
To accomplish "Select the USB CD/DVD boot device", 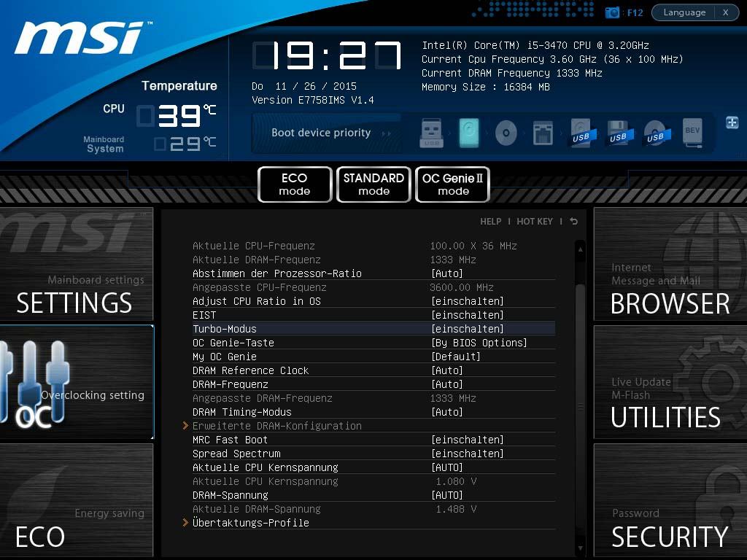I will 656,133.
